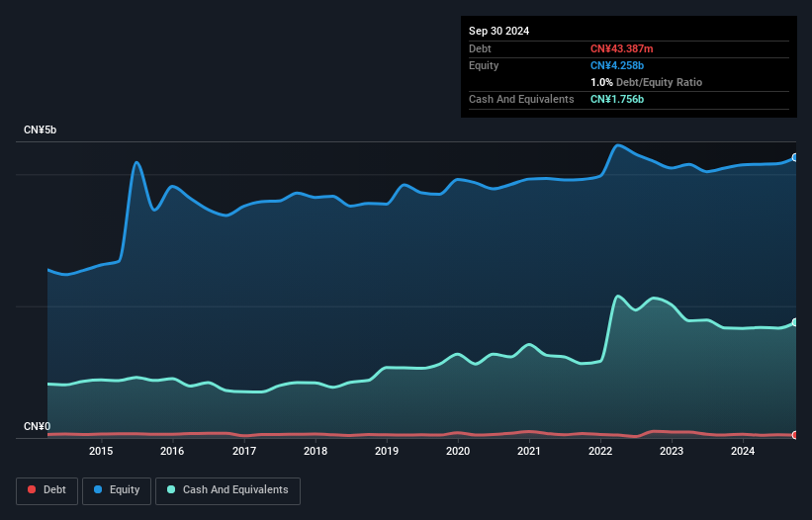Click the 2015 x-axis label

(101, 451)
